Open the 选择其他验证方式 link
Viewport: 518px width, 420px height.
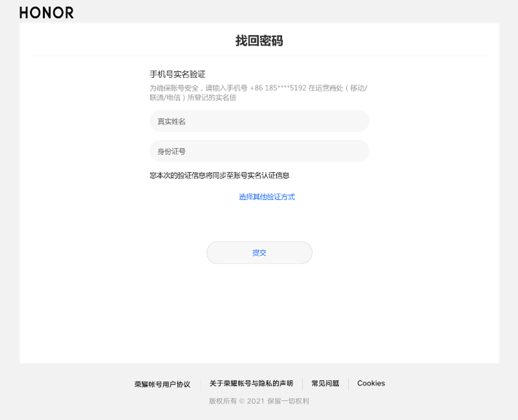pyautogui.click(x=267, y=197)
